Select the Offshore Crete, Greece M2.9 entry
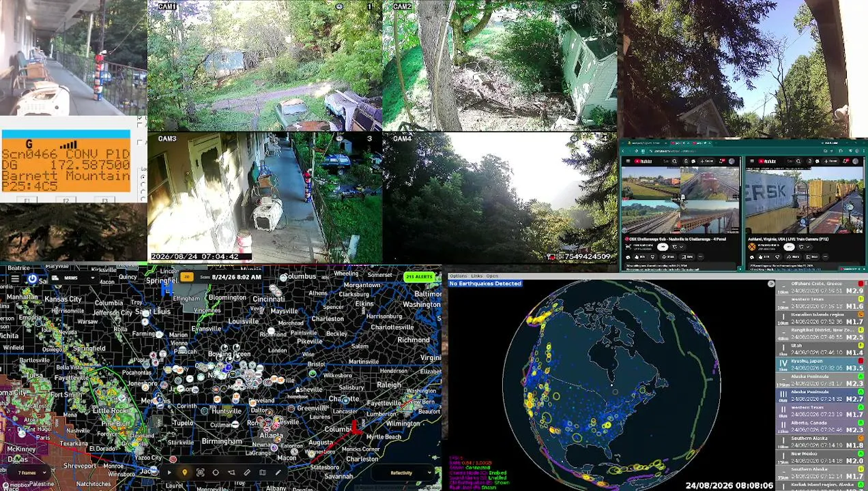The width and height of the screenshot is (868, 491). click(x=821, y=287)
